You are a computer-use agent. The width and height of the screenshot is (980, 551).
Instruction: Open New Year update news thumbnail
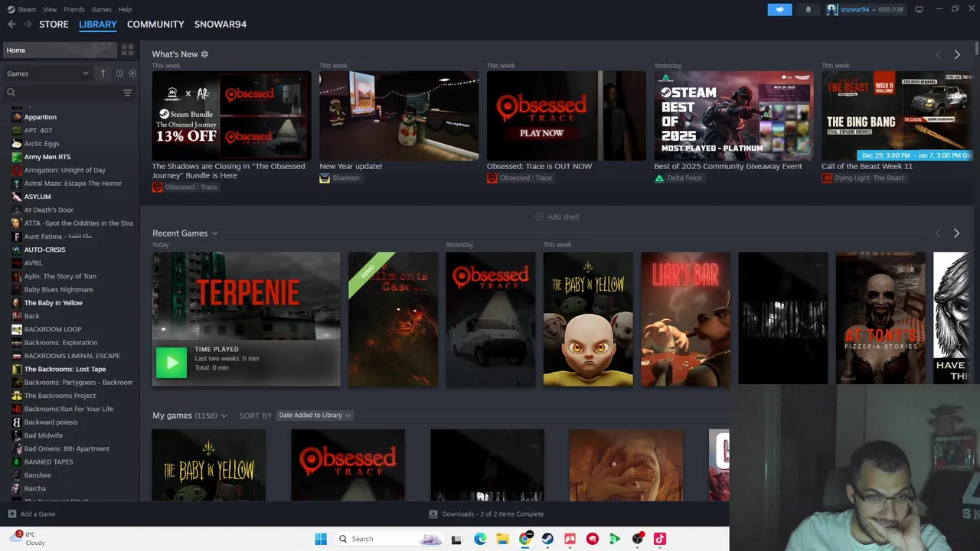[399, 116]
